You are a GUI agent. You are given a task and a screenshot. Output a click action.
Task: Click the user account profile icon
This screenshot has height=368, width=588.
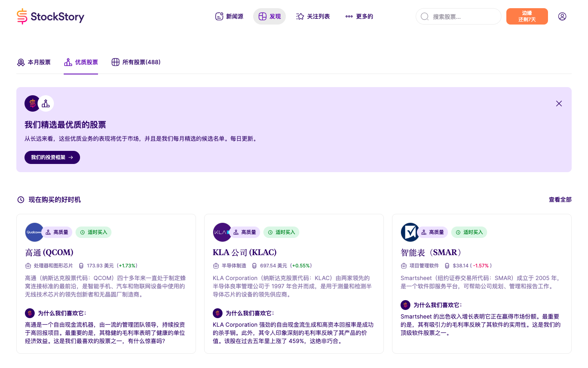(562, 16)
